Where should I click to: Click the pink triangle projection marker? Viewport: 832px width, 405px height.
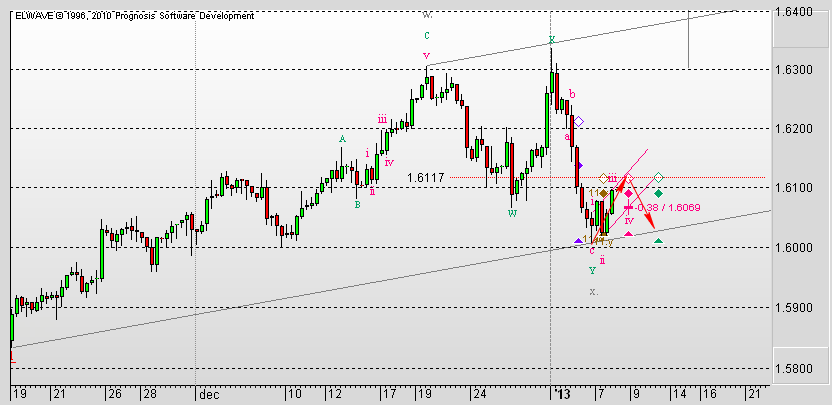(628, 233)
